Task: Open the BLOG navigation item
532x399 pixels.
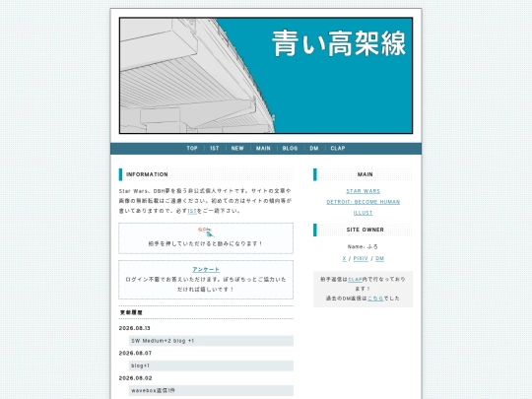Action: click(290, 148)
